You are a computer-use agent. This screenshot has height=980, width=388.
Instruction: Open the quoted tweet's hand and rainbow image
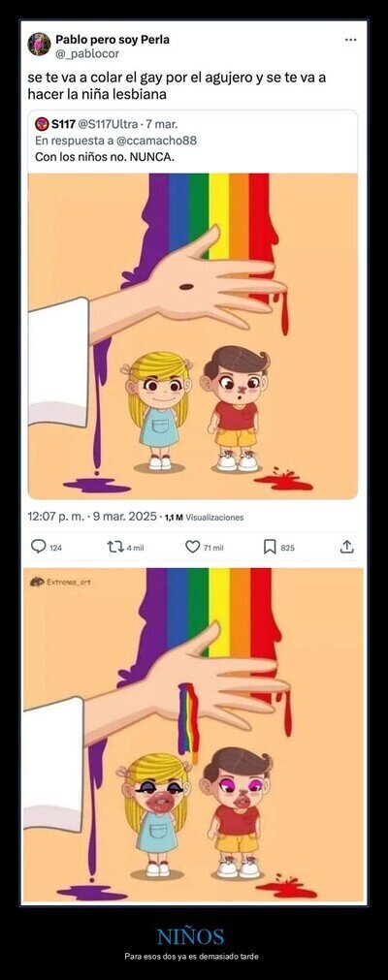click(x=193, y=336)
